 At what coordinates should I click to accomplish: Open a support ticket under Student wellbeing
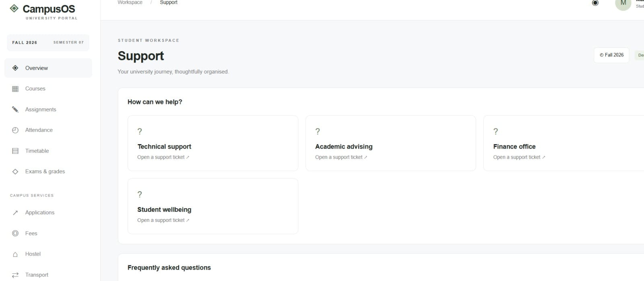pyautogui.click(x=163, y=220)
